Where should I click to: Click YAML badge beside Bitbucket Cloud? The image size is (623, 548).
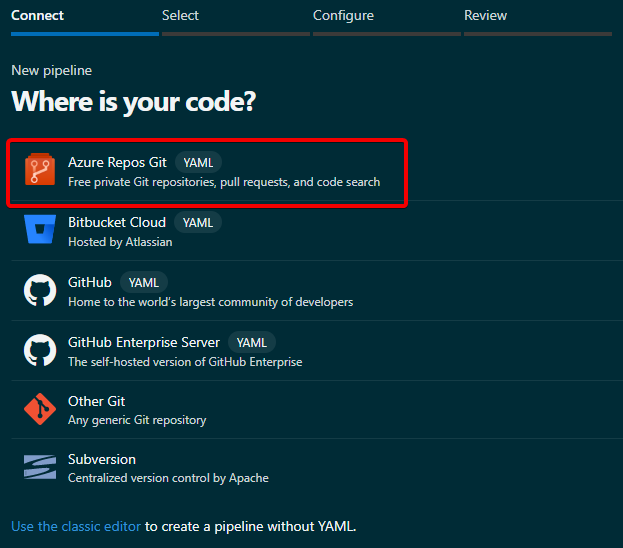click(x=198, y=222)
